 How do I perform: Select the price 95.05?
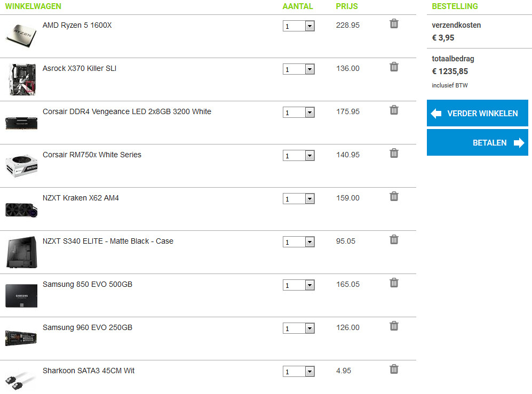pos(346,241)
